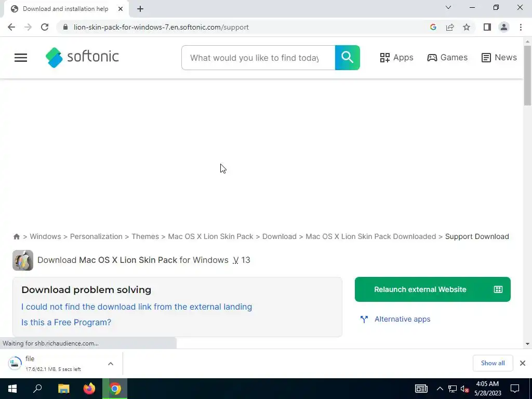The height and width of the screenshot is (399, 532).
Task: Launch Firefox from the taskbar
Action: coord(89,389)
